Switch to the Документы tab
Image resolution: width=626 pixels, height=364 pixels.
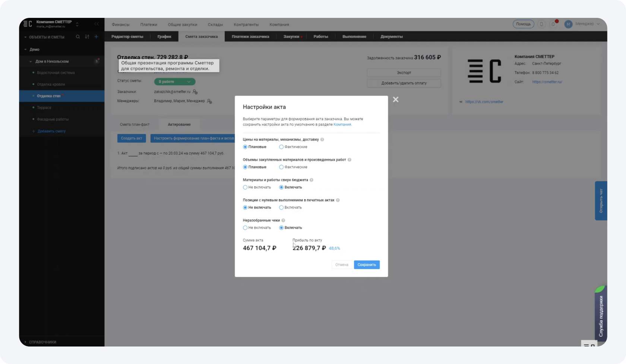391,36
